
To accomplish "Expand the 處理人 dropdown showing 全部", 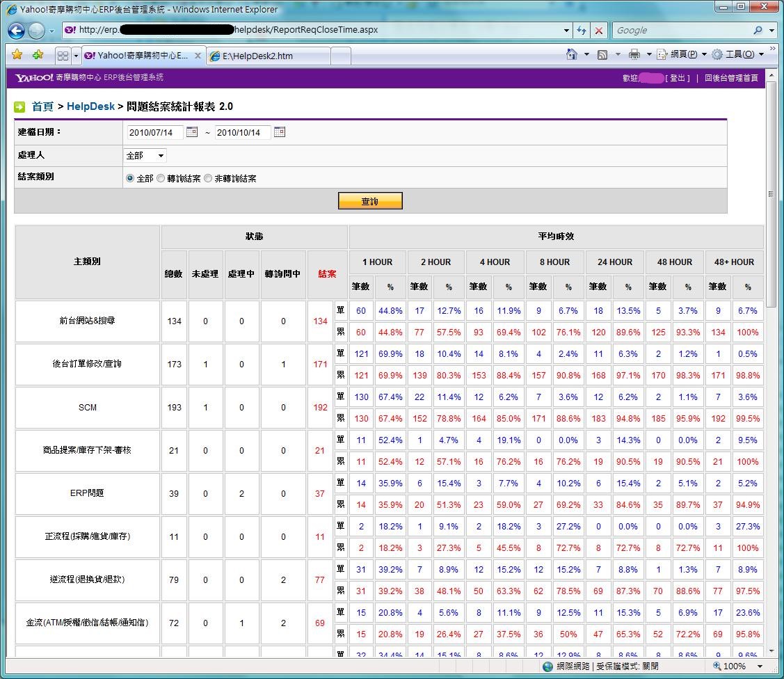I will (145, 156).
